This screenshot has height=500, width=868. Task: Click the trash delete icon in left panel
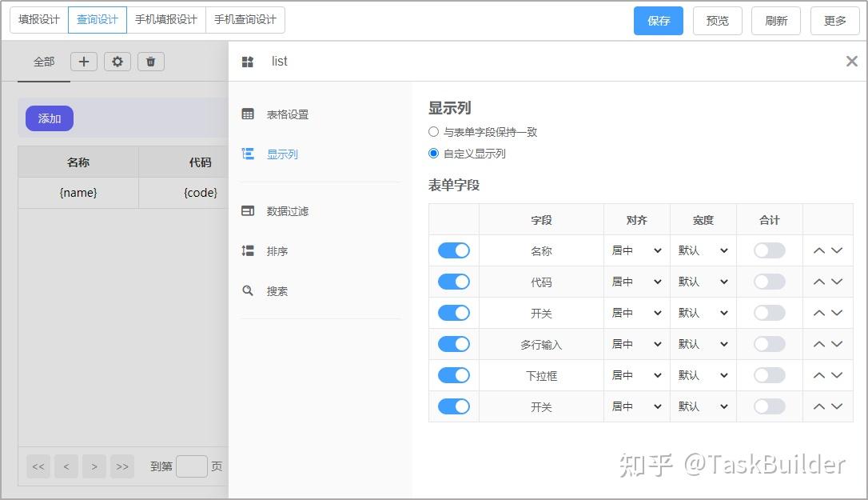pos(151,61)
